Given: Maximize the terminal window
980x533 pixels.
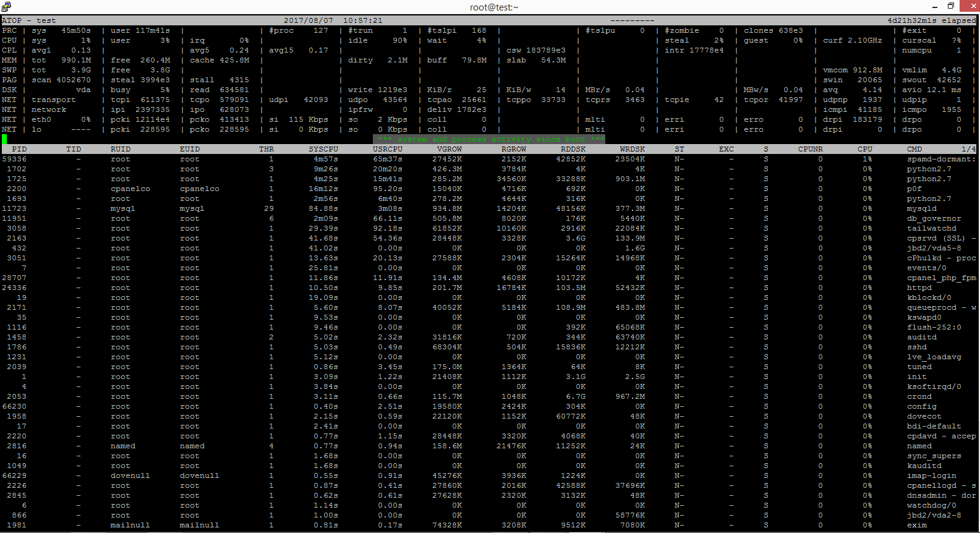Looking at the screenshot, I should point(951,7).
